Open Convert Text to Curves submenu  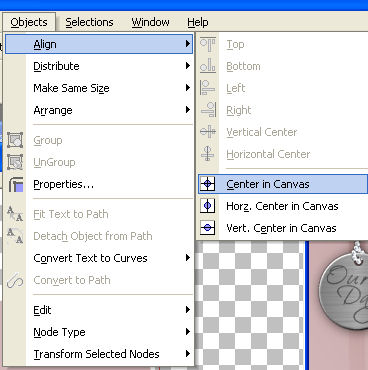[99, 258]
